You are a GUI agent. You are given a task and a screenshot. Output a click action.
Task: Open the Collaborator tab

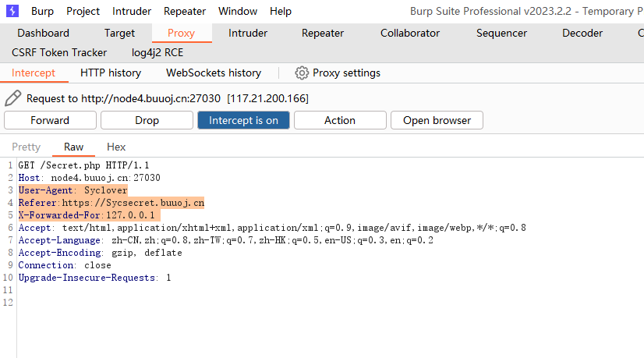coord(410,33)
